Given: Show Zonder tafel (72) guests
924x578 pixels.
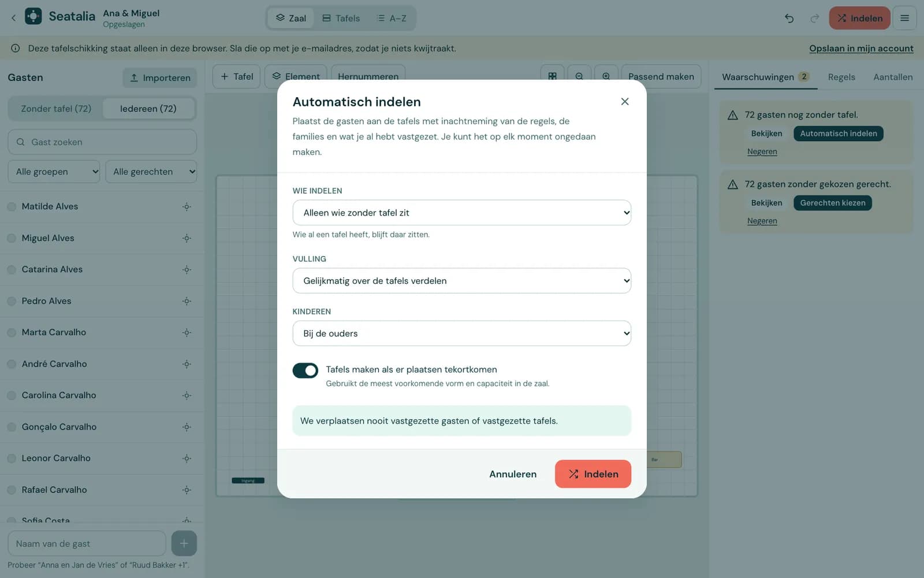Looking at the screenshot, I should (x=56, y=109).
